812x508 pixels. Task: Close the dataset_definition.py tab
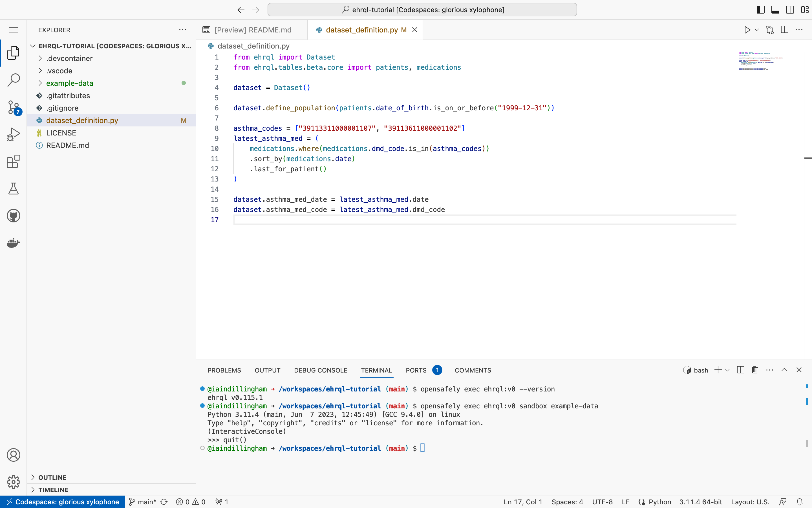pyautogui.click(x=415, y=30)
